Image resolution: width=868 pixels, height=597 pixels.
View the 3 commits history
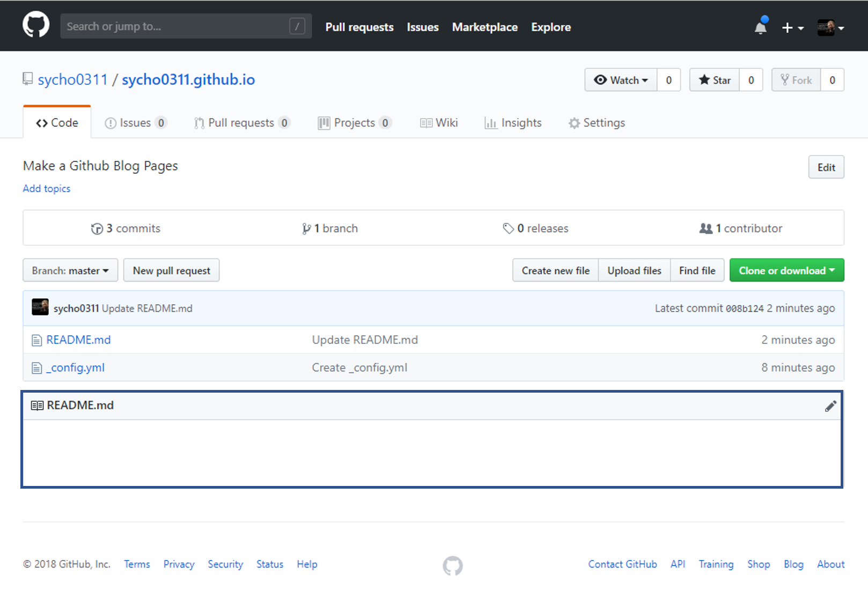tap(126, 229)
